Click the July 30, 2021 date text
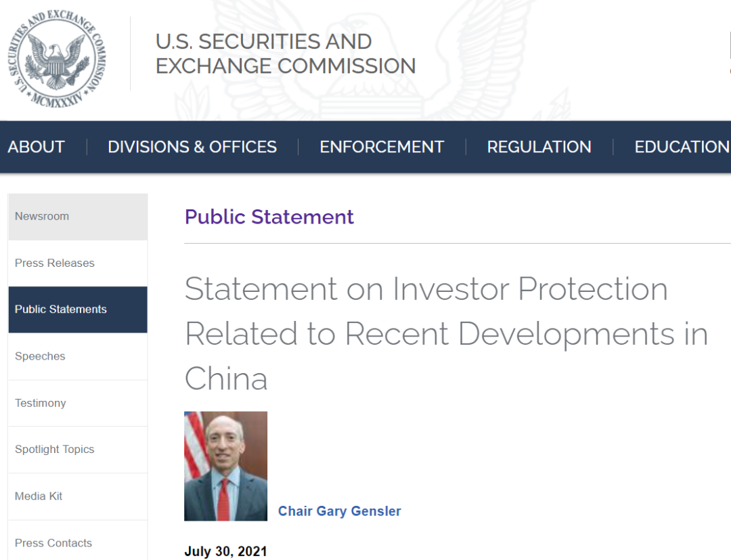Screen dimensions: 731x560 [x=225, y=551]
